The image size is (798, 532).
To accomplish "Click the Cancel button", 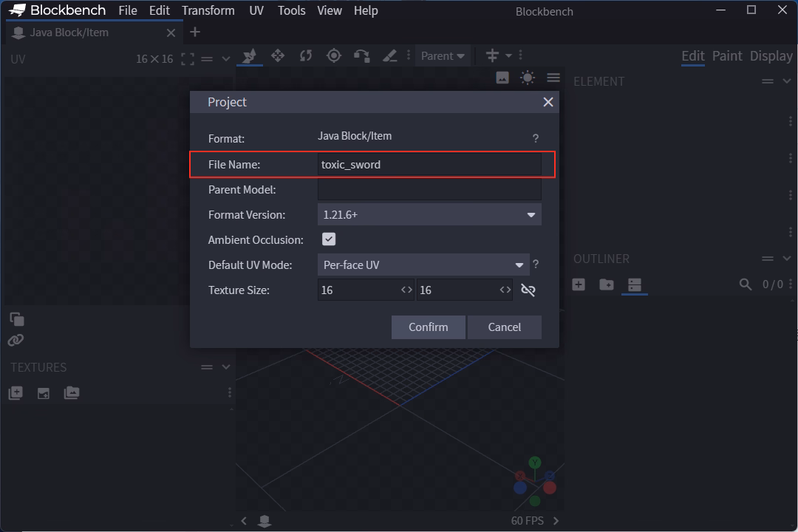I will coord(505,327).
